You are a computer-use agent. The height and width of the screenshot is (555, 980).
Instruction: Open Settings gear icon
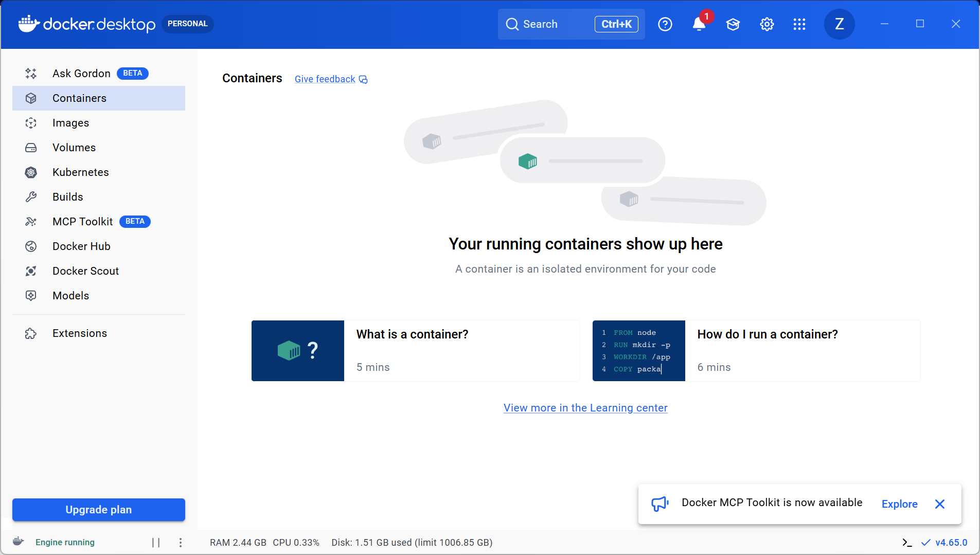tap(767, 24)
